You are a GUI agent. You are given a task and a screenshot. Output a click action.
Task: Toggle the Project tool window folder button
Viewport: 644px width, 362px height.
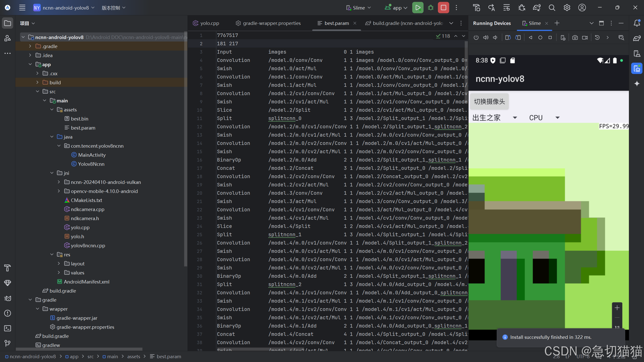tap(8, 23)
